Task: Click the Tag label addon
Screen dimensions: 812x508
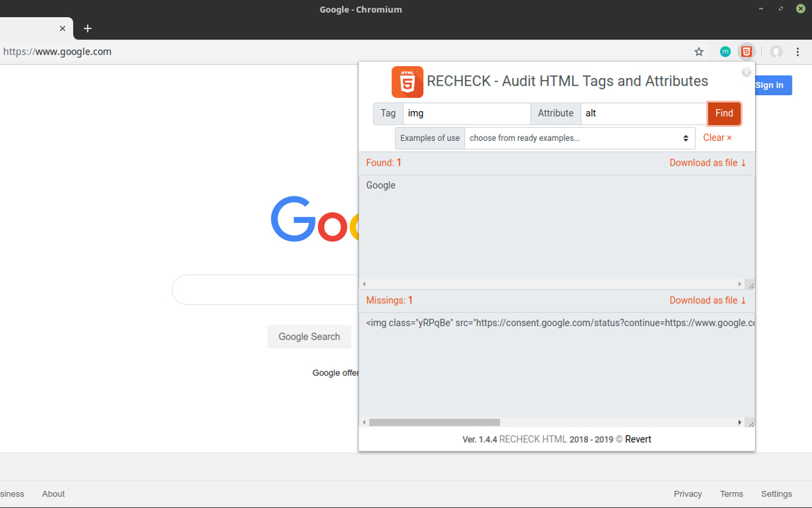Action: pos(388,113)
